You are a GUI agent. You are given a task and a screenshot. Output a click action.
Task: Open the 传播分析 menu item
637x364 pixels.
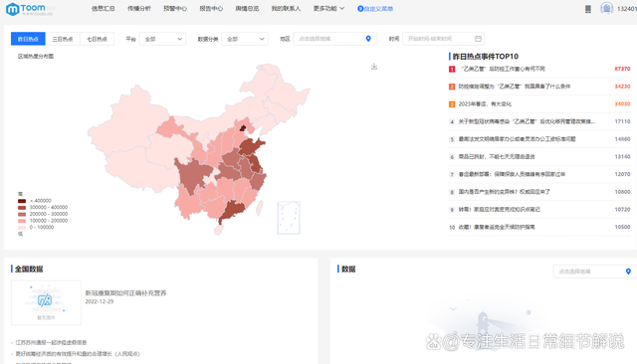pyautogui.click(x=139, y=9)
